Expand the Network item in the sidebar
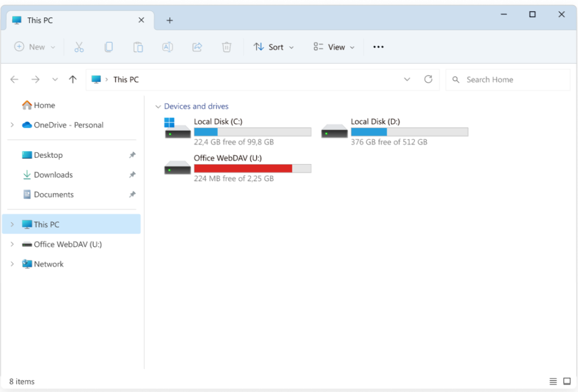This screenshot has height=392, width=578. coord(12,263)
